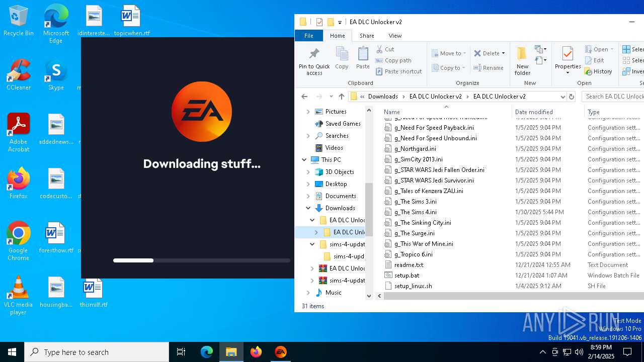Screen dimensions: 644x362
Task: Click History in the Open group
Action: [x=598, y=71]
